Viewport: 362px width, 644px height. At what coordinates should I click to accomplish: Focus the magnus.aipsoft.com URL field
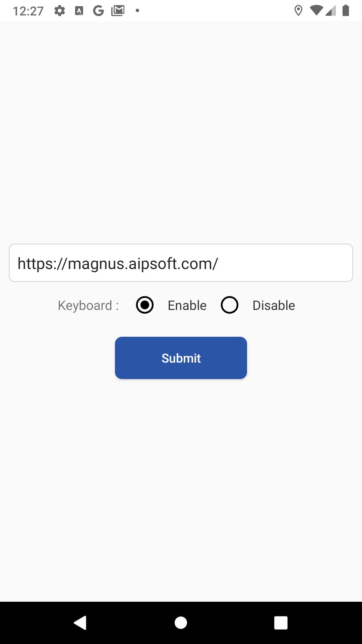[181, 263]
